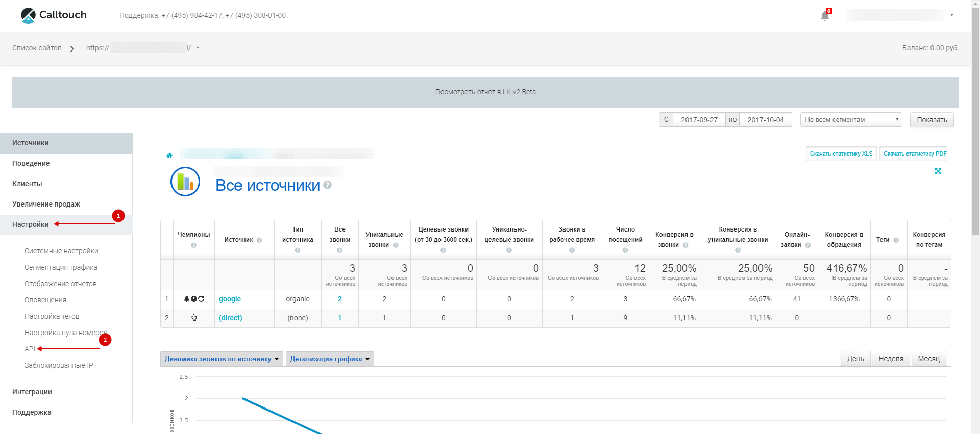Image resolution: width=980 pixels, height=434 pixels.
Task: Select Источники in sidebar
Action: click(66, 143)
